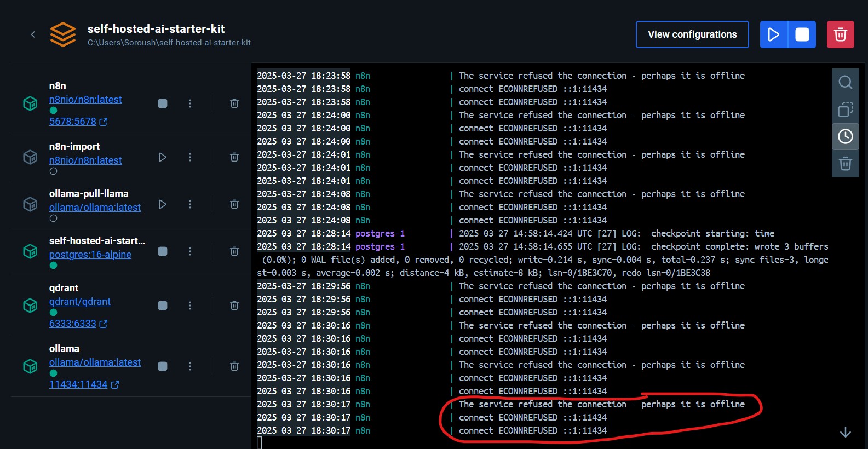Select the ollama container name
The image size is (868, 449).
pos(64,349)
